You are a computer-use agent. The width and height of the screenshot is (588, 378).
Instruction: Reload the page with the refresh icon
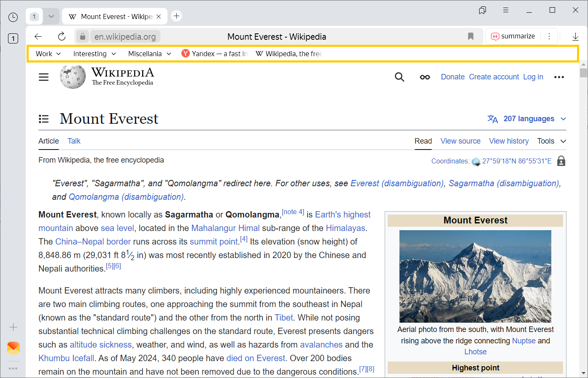point(62,36)
